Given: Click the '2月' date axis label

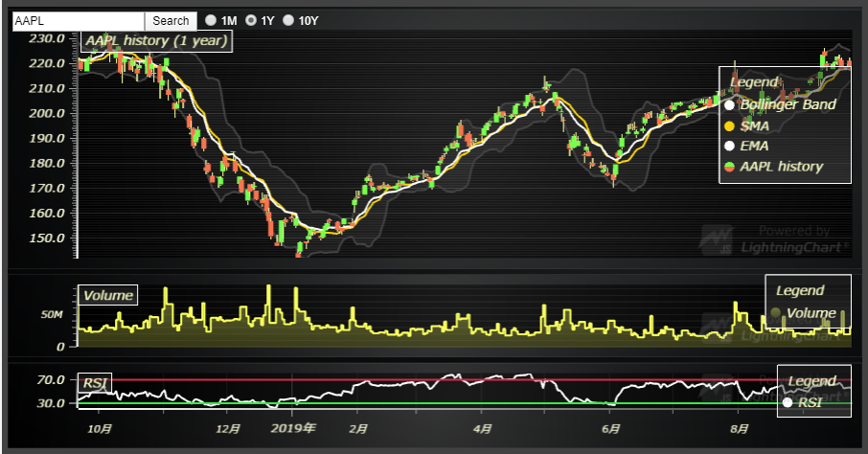Looking at the screenshot, I should coord(358,429).
